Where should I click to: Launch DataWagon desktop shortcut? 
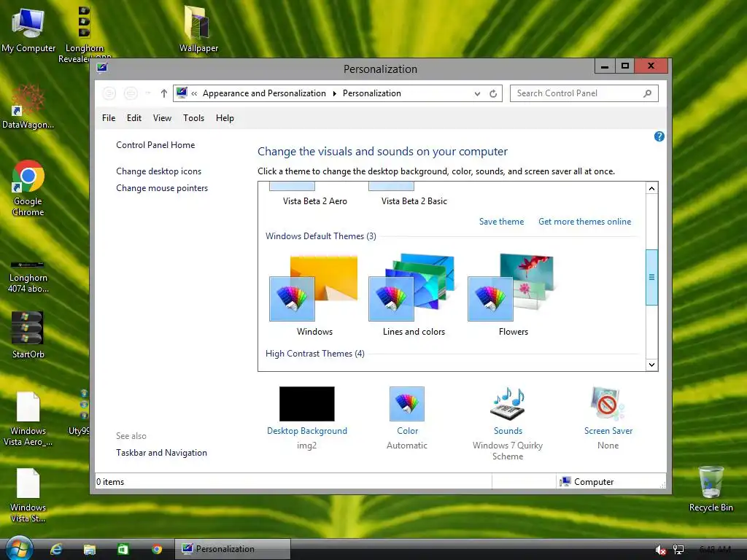coord(28,106)
